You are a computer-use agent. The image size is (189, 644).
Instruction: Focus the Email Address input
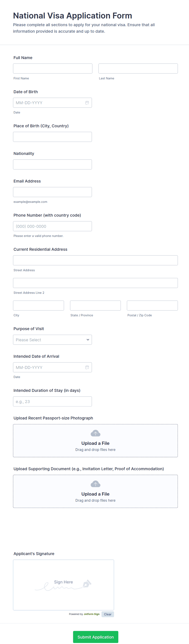52,192
